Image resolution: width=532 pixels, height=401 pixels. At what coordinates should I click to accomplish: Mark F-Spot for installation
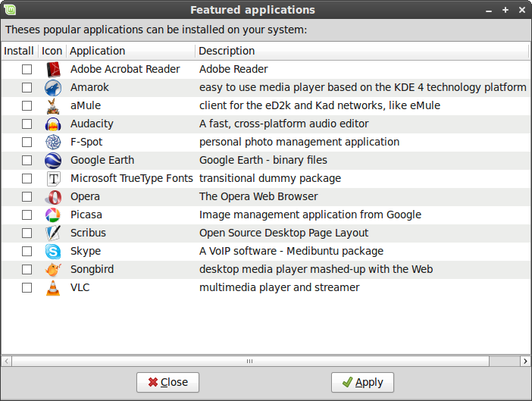(27, 143)
